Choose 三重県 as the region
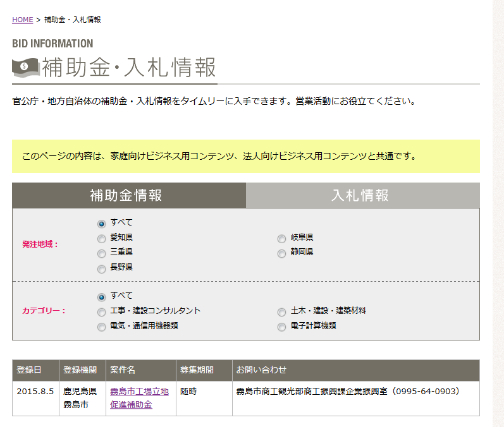This screenshot has width=504, height=427. point(101,253)
